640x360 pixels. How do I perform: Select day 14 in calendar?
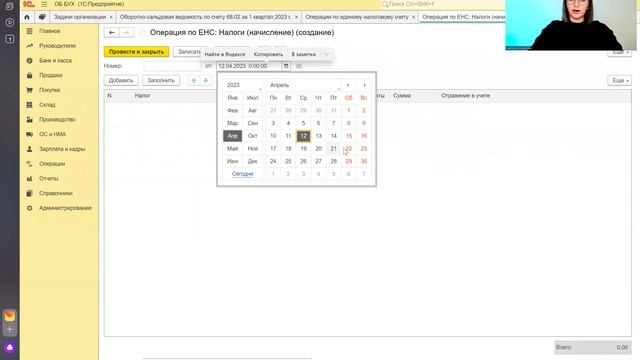[333, 136]
